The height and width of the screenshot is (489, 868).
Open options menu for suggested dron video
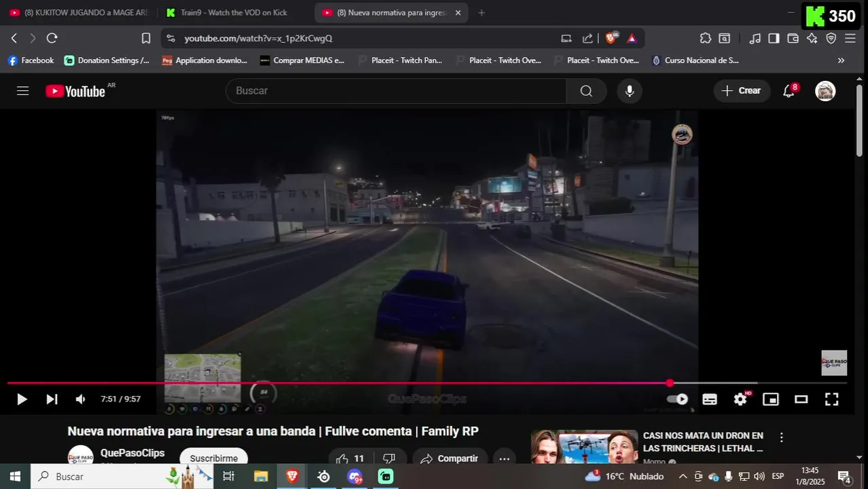782,437
